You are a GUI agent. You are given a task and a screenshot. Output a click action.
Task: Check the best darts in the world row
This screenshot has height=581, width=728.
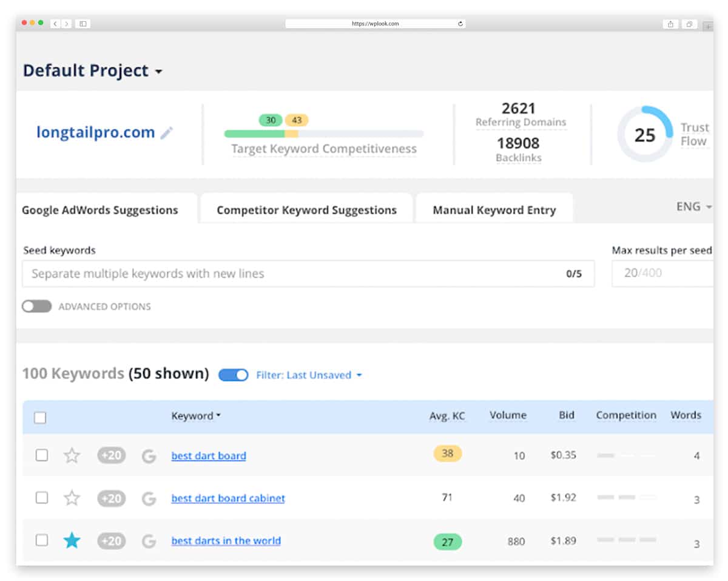(x=41, y=540)
